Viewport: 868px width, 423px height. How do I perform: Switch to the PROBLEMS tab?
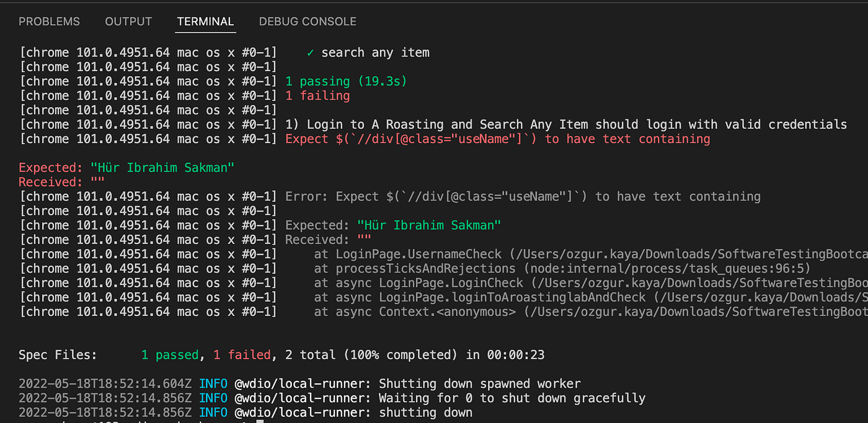pyautogui.click(x=49, y=22)
